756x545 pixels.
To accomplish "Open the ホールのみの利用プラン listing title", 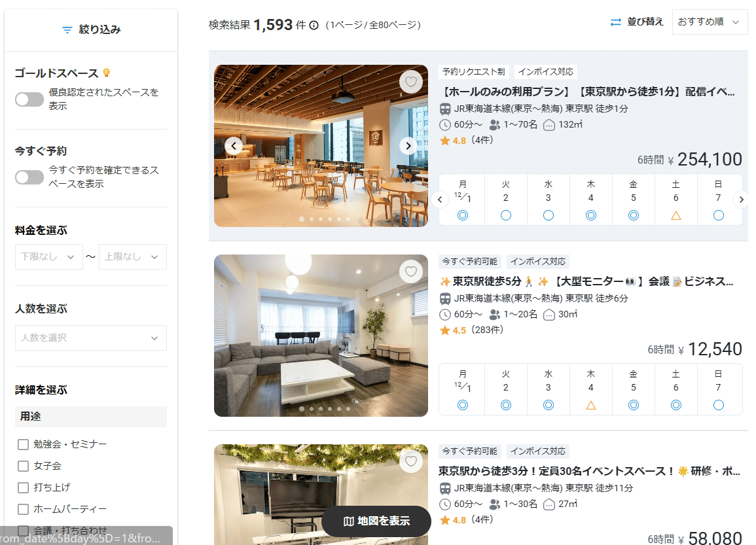I will (x=586, y=92).
